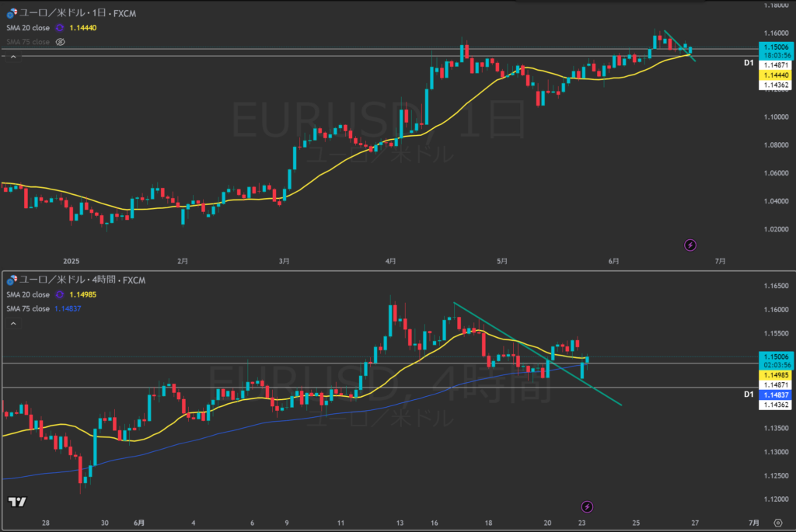Screen dimensions: 796x532
Task: Open the lightning event marker on the 1日 chart
Action: pos(690,245)
